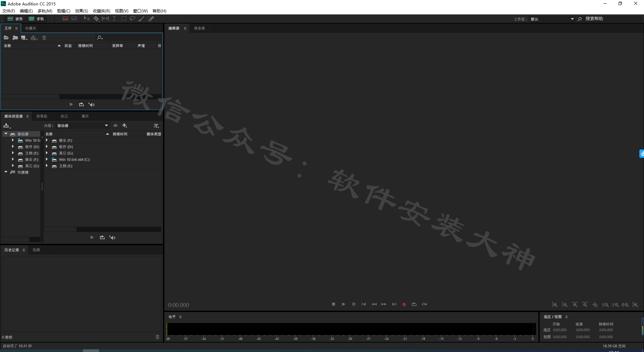Click Zoom In Time icon
The height and width of the screenshot is (352, 644).
[575, 305]
